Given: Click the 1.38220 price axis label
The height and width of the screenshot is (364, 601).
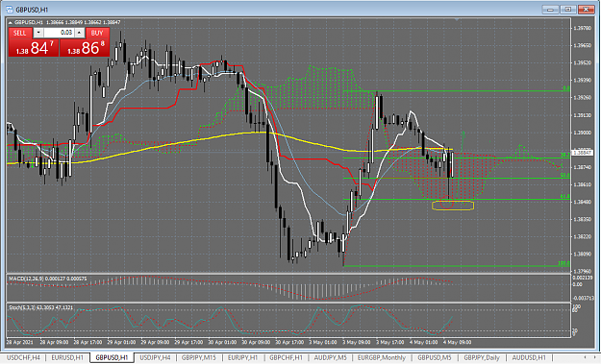Looking at the screenshot, I should pos(582,236).
